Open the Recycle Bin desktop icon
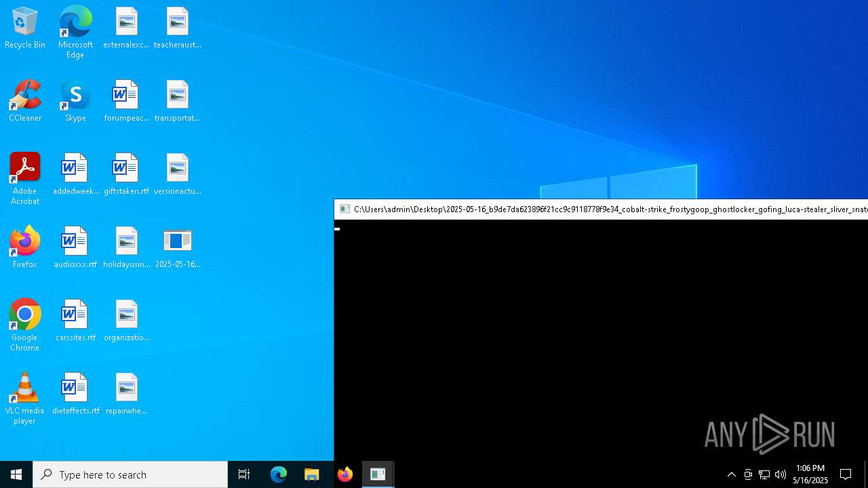The image size is (868, 488). [x=25, y=28]
